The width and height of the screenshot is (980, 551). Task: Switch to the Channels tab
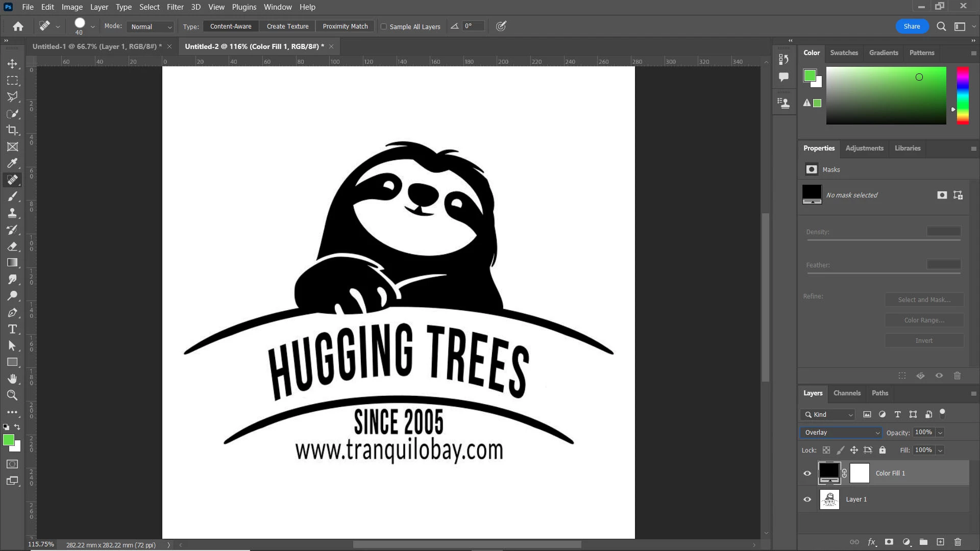(x=847, y=393)
